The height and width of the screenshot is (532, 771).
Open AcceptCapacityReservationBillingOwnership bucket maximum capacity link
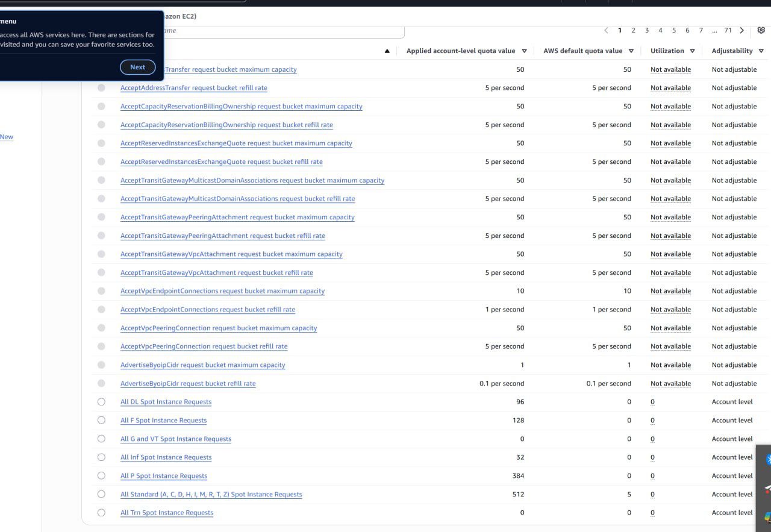[x=242, y=106]
